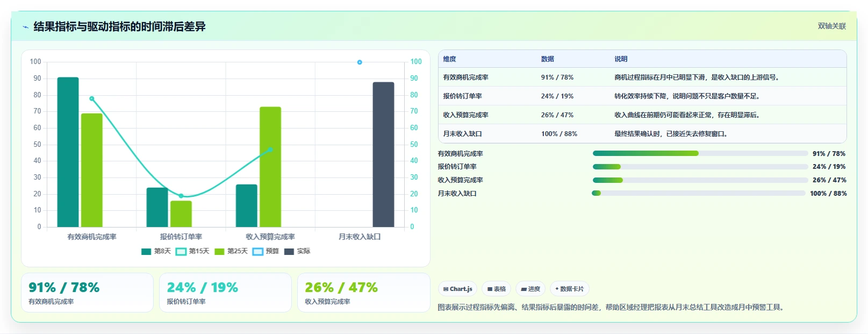Screen dimensions: 868x334
Task: Click the 91% / 78% progress value label
Action: (x=829, y=153)
